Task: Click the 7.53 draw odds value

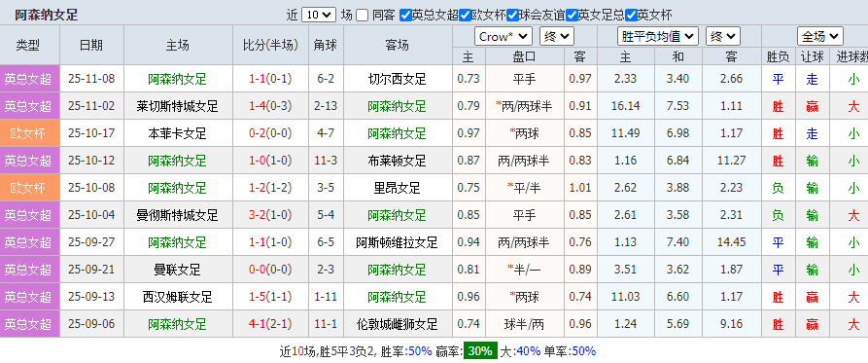Action: 678,106
